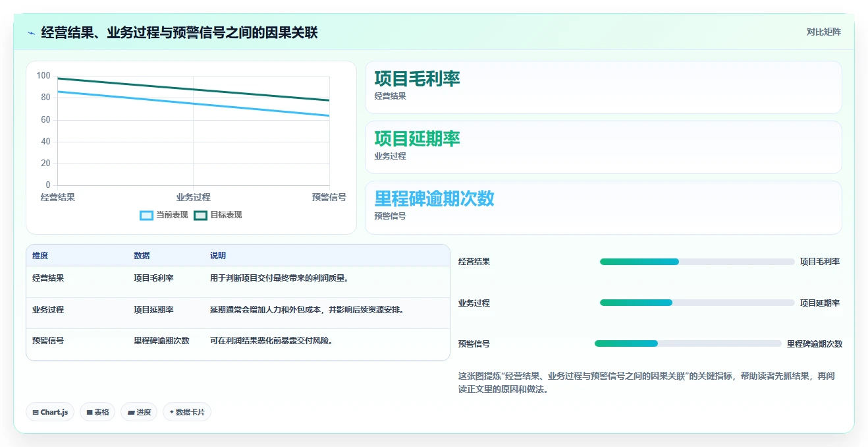The width and height of the screenshot is (868, 447).
Task: Open the 里程碑逾期次数 data card
Action: point(603,207)
